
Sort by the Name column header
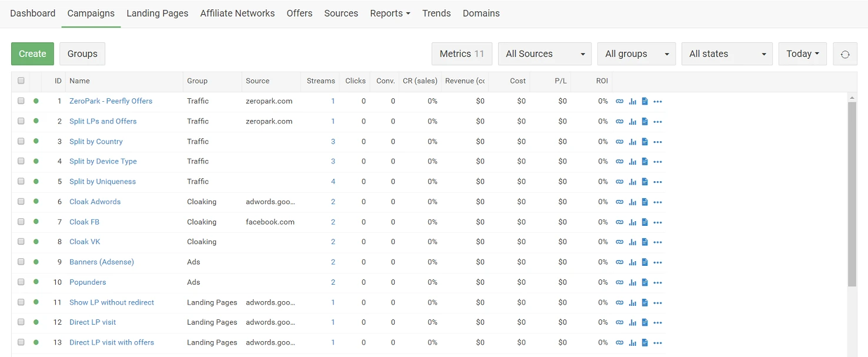click(79, 81)
